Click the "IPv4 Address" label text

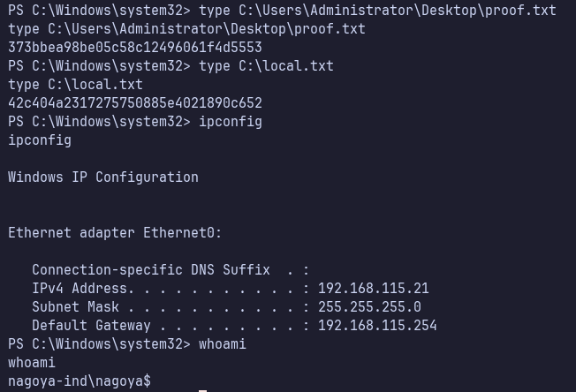[x=80, y=289]
